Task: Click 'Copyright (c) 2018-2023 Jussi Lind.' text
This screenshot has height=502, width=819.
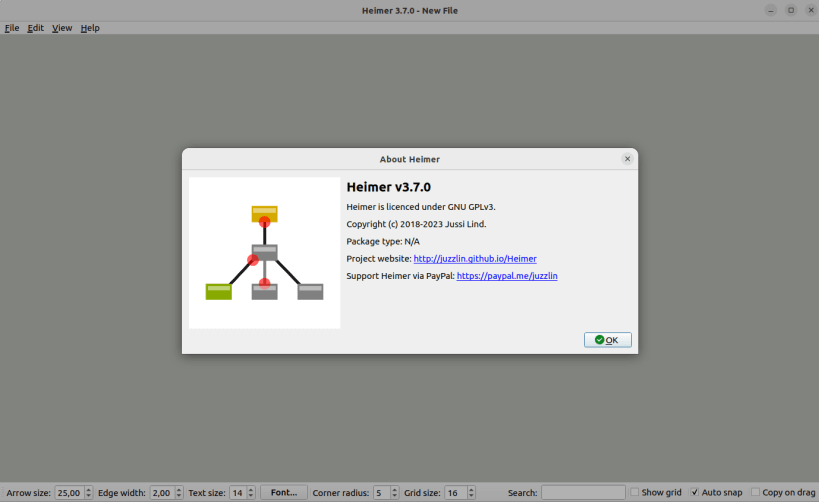Action: pos(416,224)
